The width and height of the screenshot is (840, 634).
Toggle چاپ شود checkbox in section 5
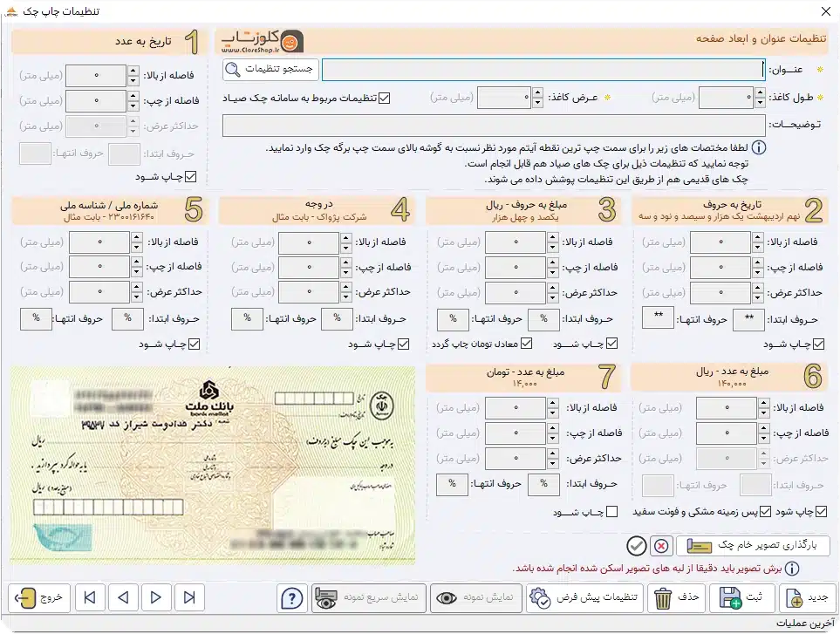point(194,344)
